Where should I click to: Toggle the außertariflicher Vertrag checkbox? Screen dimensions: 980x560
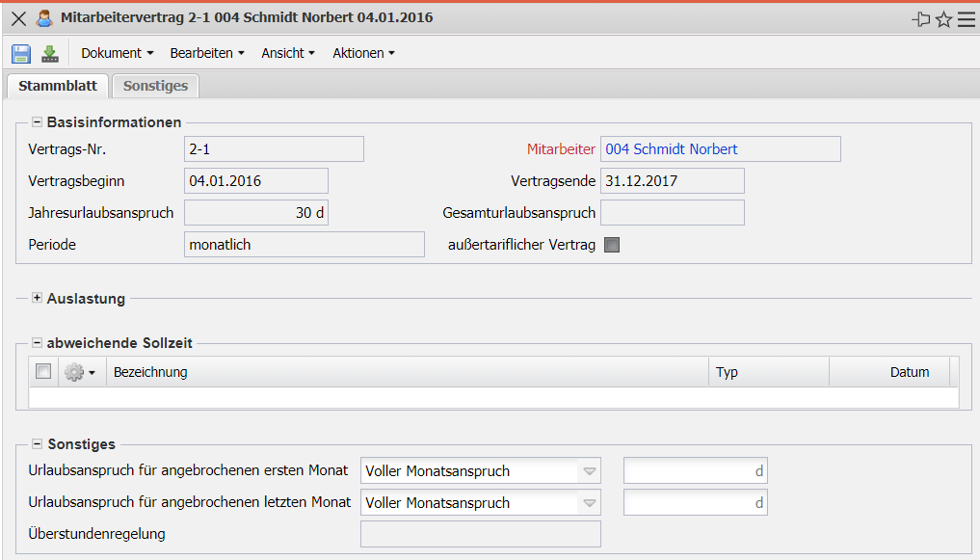(x=612, y=245)
